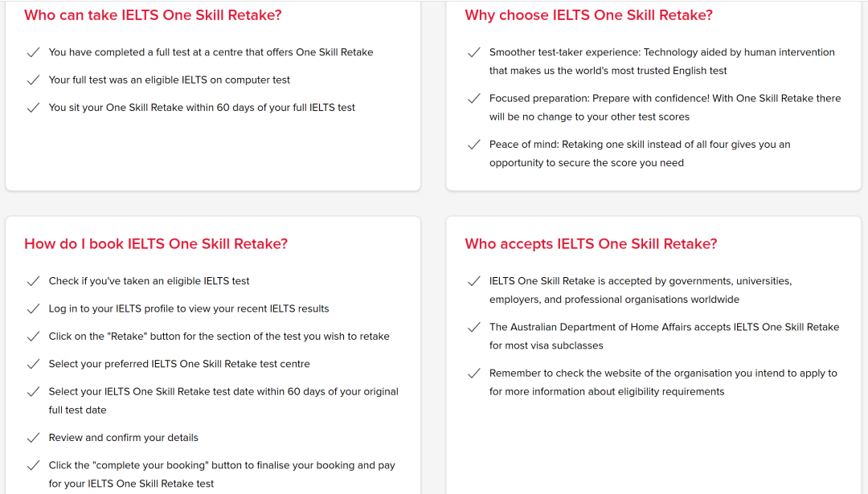The image size is (868, 494).
Task: Click heading 'Who accepts IELTS One Skill Retake?'
Action: click(591, 244)
